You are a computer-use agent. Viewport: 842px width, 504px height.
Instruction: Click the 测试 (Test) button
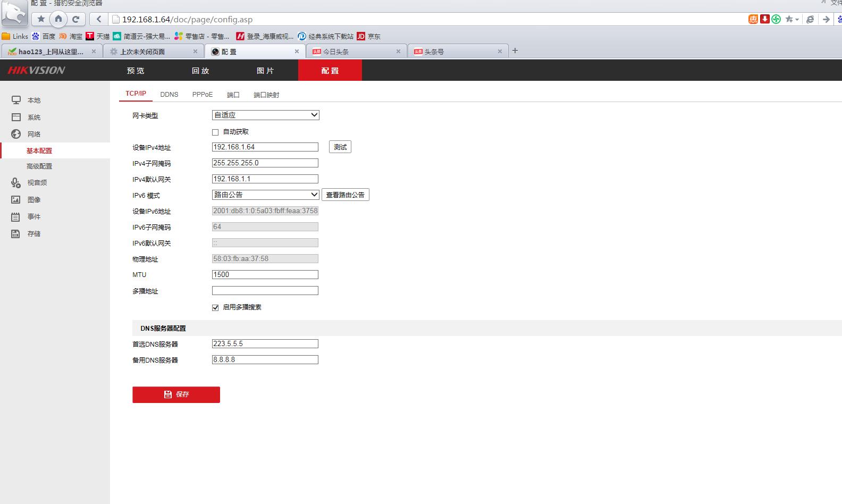click(340, 147)
